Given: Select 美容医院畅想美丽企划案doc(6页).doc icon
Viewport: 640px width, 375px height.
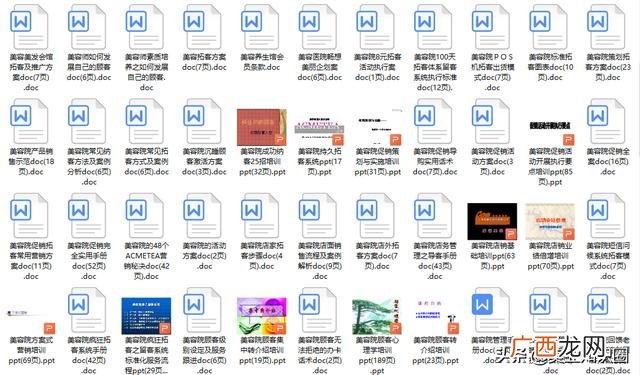Looking at the screenshot, I should (x=318, y=28).
